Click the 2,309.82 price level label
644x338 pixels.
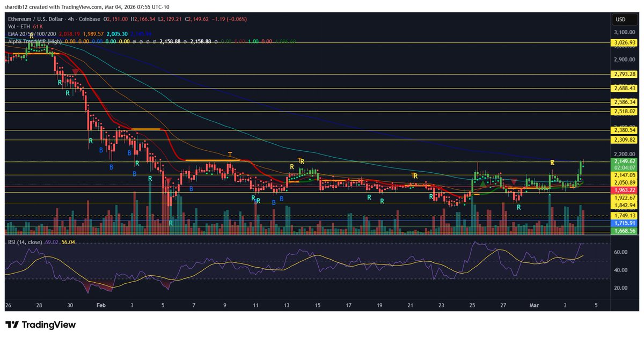[x=625, y=139]
